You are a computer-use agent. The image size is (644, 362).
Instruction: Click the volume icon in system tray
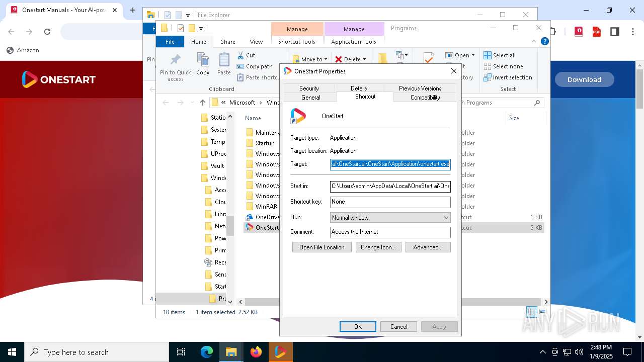(x=579, y=352)
